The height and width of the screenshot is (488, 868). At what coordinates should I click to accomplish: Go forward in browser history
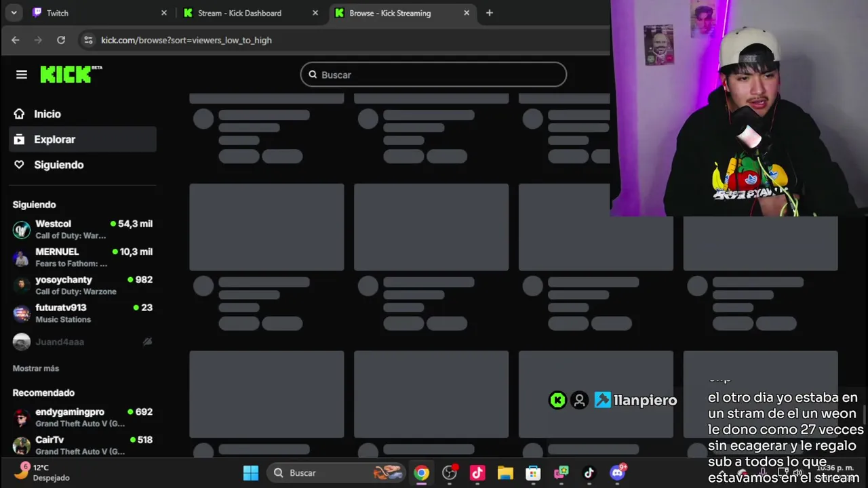point(38,40)
